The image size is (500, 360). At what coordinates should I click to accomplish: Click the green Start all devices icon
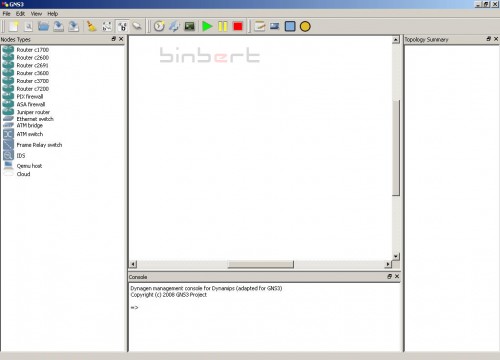[x=207, y=26]
